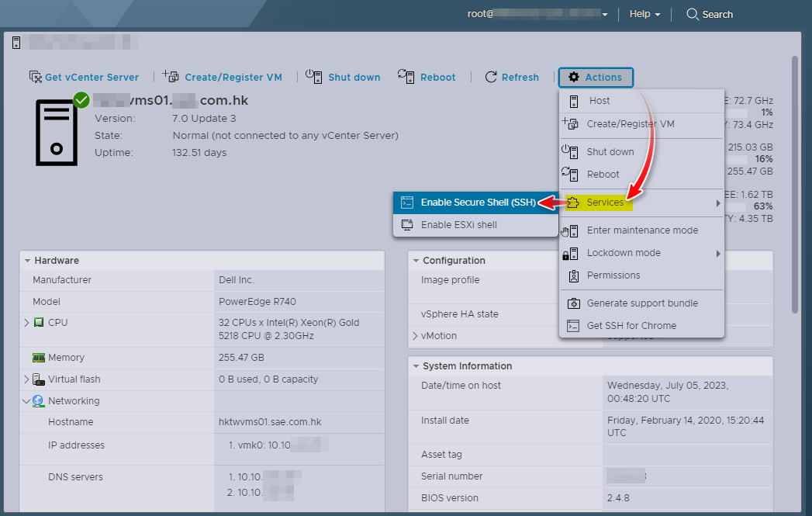Select Enable ESXi shell option

point(458,225)
